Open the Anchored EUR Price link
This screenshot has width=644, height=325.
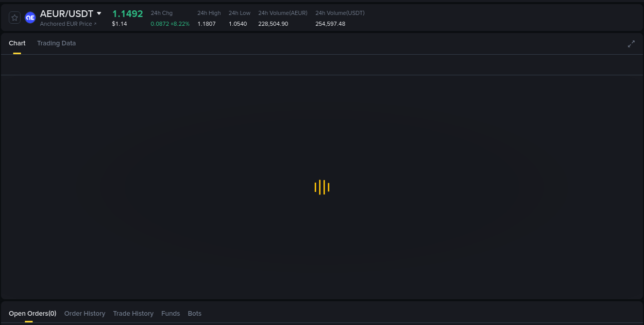[66, 24]
